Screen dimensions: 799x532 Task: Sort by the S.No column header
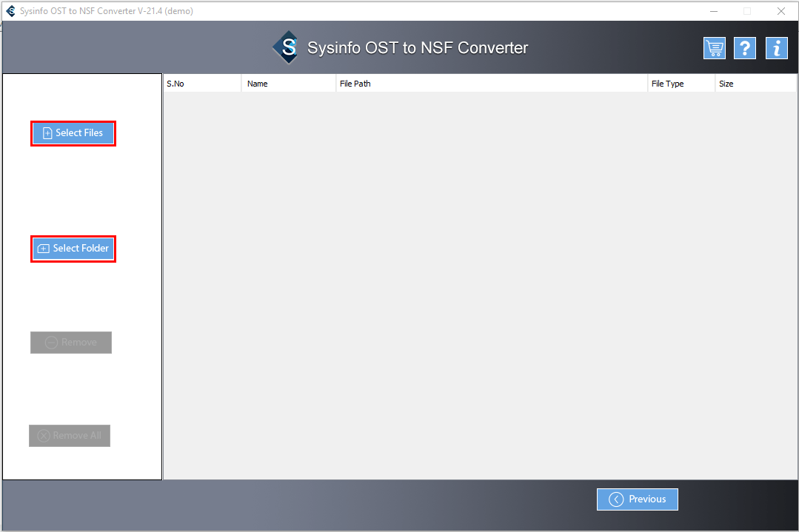pyautogui.click(x=201, y=84)
